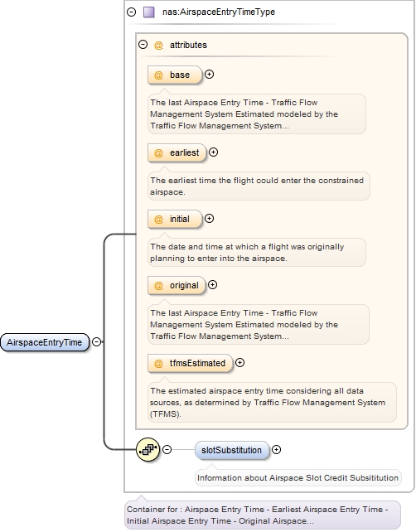Click the @ symbol on tfmsEstimated attribute
Screen dimensions: 416x532
158,364
